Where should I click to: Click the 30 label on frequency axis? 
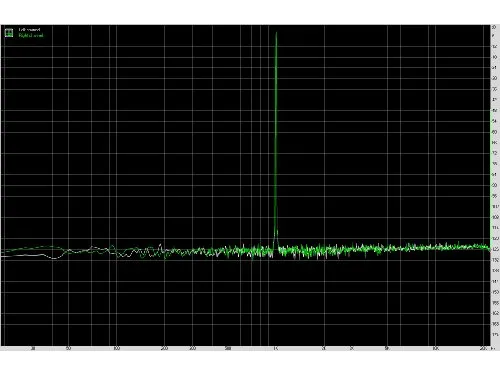tap(33, 349)
